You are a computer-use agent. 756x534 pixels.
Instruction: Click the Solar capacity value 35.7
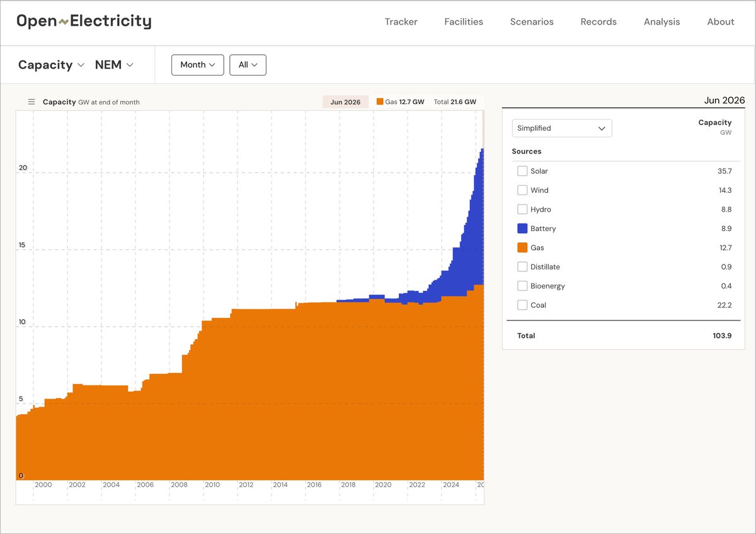click(725, 171)
